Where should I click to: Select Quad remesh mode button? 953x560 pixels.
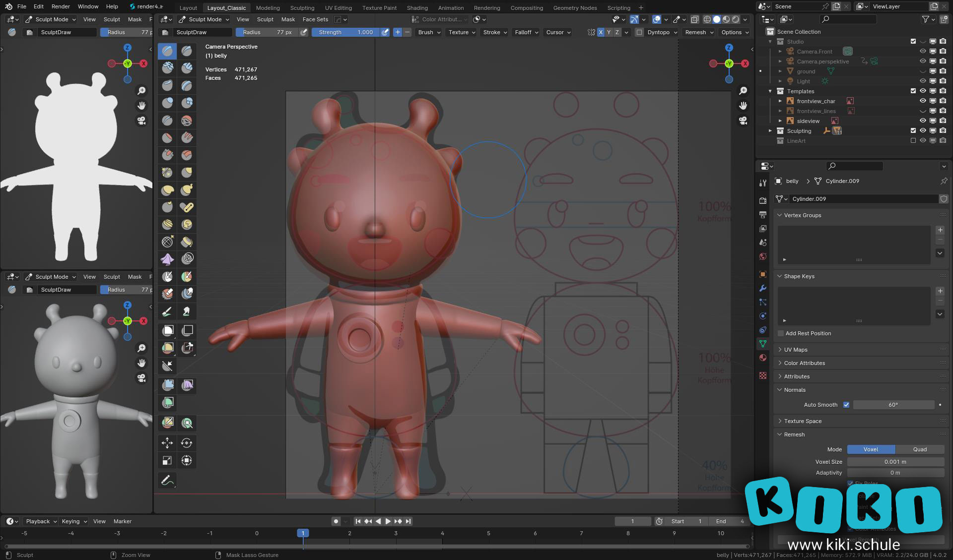click(920, 449)
